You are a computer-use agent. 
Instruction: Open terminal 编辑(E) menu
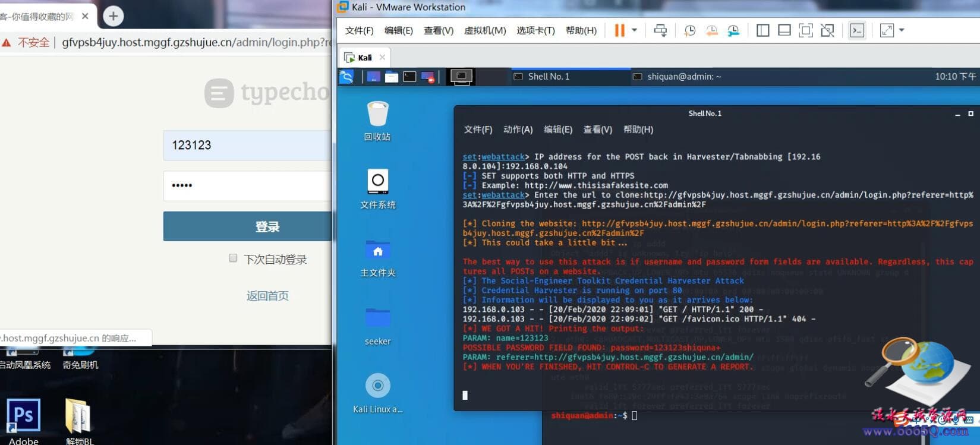point(558,130)
